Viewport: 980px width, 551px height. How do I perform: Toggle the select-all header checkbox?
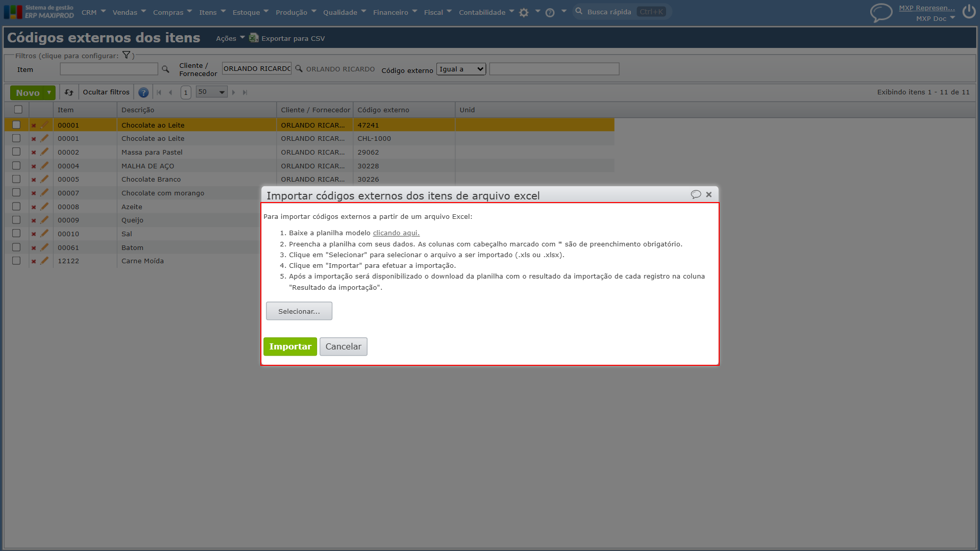(18, 109)
